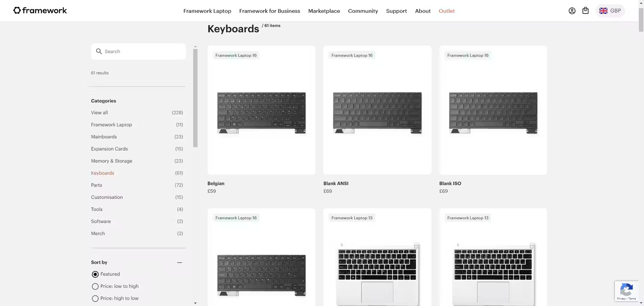Open the account profile icon
Image resolution: width=644 pixels, height=306 pixels.
[572, 10]
